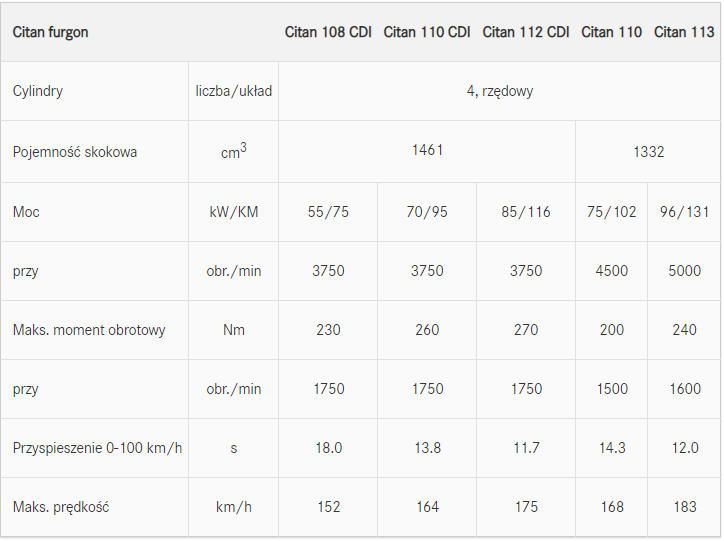The width and height of the screenshot is (724, 541).
Task: Click the 1332 displacement value
Action: (x=648, y=152)
